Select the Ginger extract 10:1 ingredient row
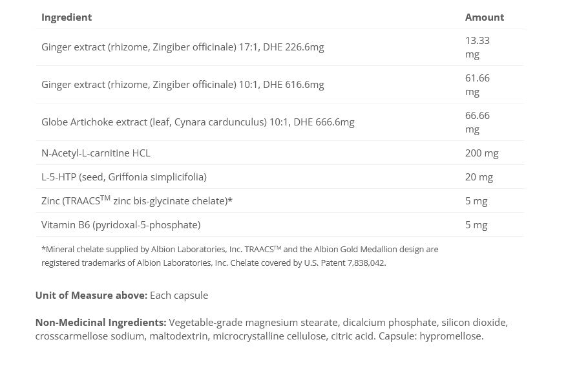Screen dimensions: 588x388 (182, 85)
